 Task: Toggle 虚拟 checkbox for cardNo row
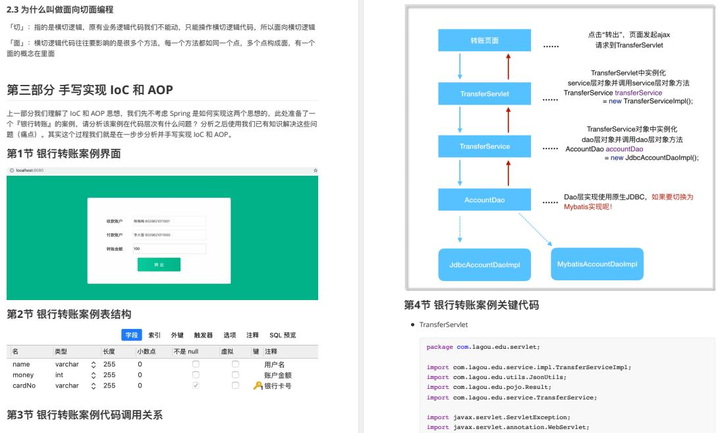click(235, 386)
